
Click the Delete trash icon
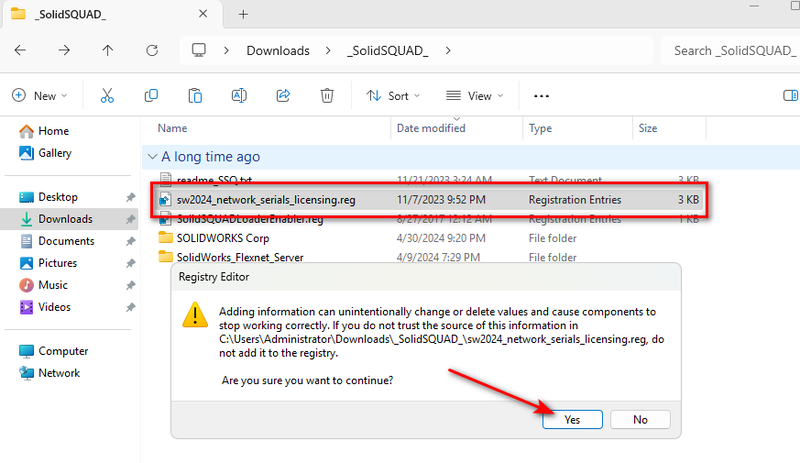tap(327, 95)
